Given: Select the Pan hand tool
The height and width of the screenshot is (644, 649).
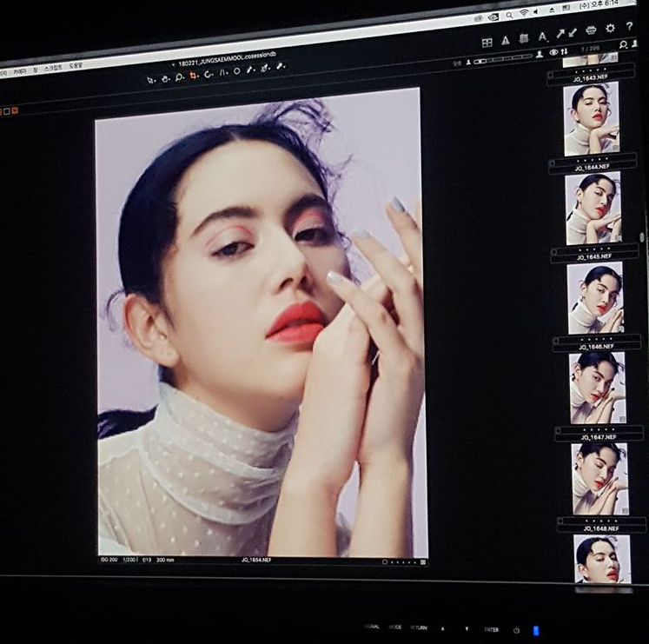Looking at the screenshot, I should (165, 78).
